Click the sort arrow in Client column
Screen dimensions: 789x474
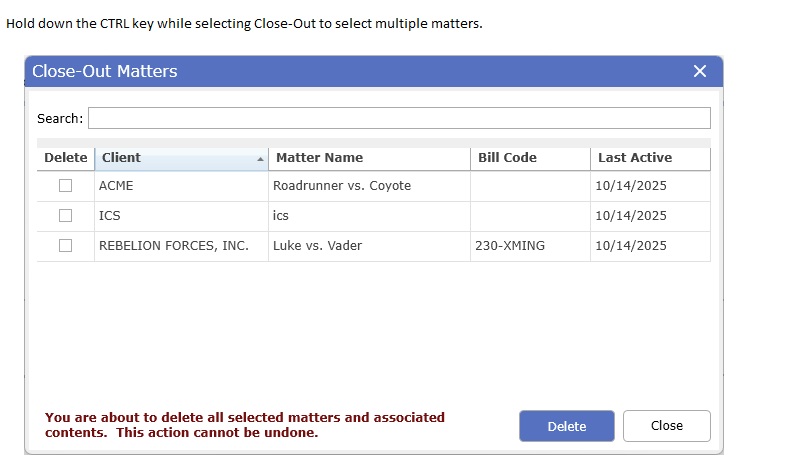pyautogui.click(x=260, y=159)
